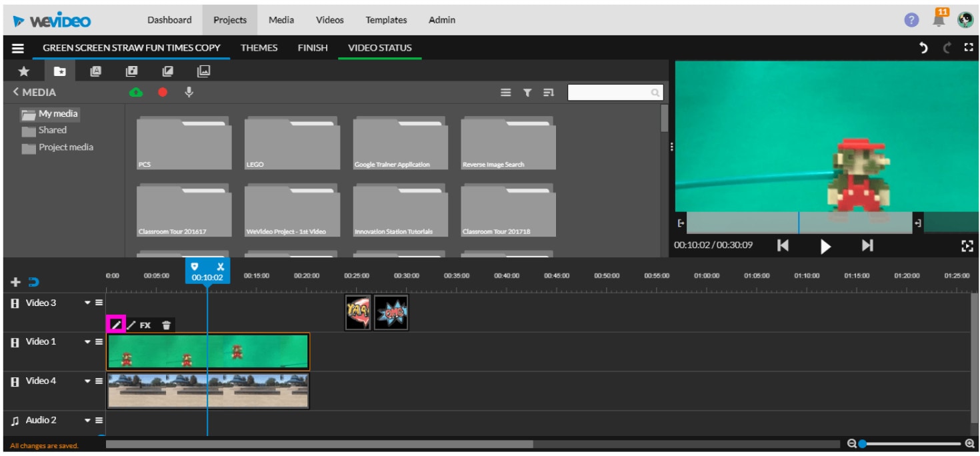Add marker with playhead shield icon

point(195,266)
